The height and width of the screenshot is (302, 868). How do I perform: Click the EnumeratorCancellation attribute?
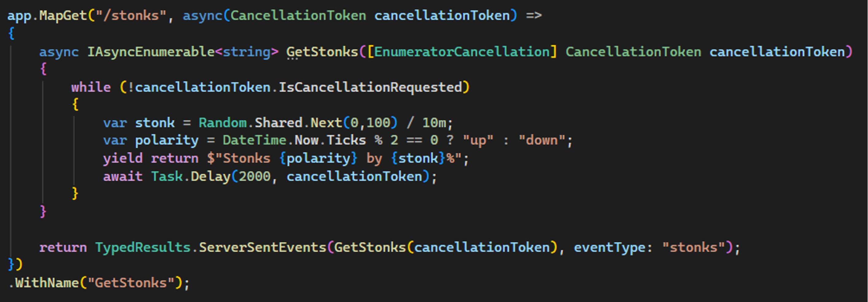(x=462, y=52)
